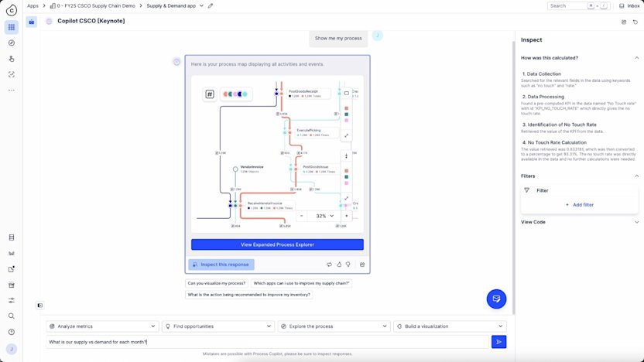
Task: Click the chat message input field
Action: point(268,342)
